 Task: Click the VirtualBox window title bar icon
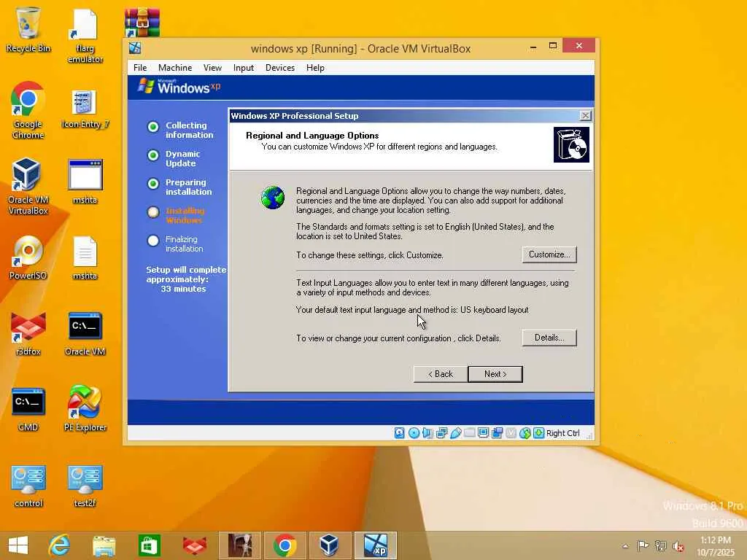(x=135, y=48)
